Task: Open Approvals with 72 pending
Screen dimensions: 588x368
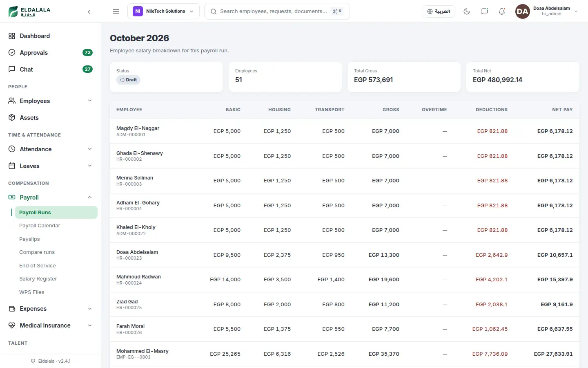Action: (51, 53)
